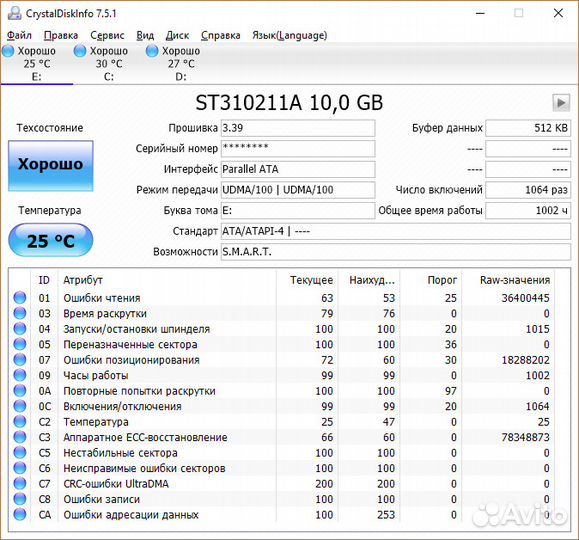Open the Файл menu
Viewport: 579px width, 540px height.
[19, 35]
